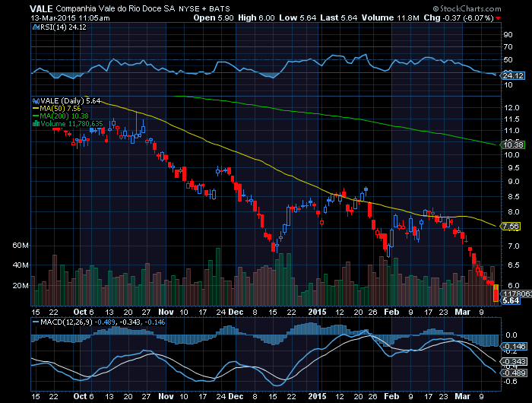This screenshot has width=532, height=403.
Task: Click the Chg -0.37 (-6.07%) value
Action: (x=458, y=17)
